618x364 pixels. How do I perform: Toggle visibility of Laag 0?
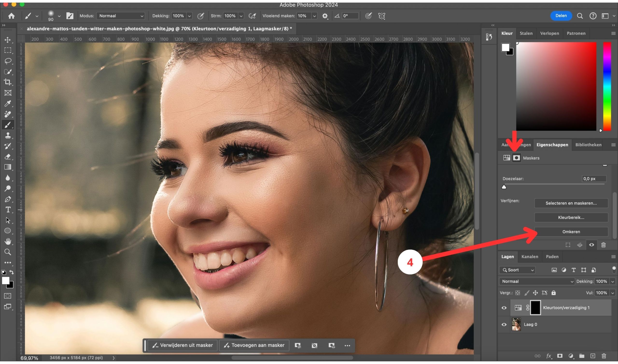pos(504,324)
